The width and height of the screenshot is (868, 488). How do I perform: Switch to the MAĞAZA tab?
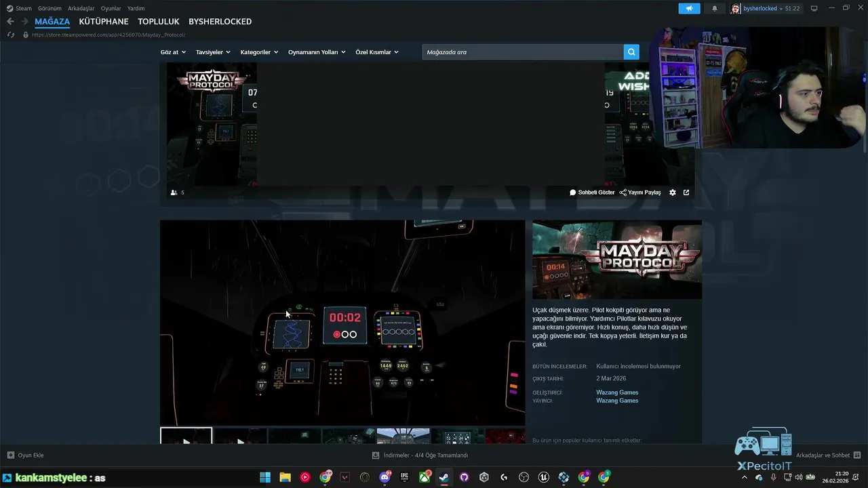click(x=52, y=22)
